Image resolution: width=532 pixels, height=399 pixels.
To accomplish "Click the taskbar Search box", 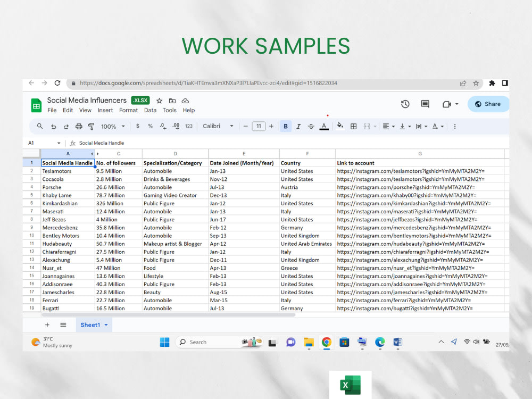I will (x=219, y=342).
